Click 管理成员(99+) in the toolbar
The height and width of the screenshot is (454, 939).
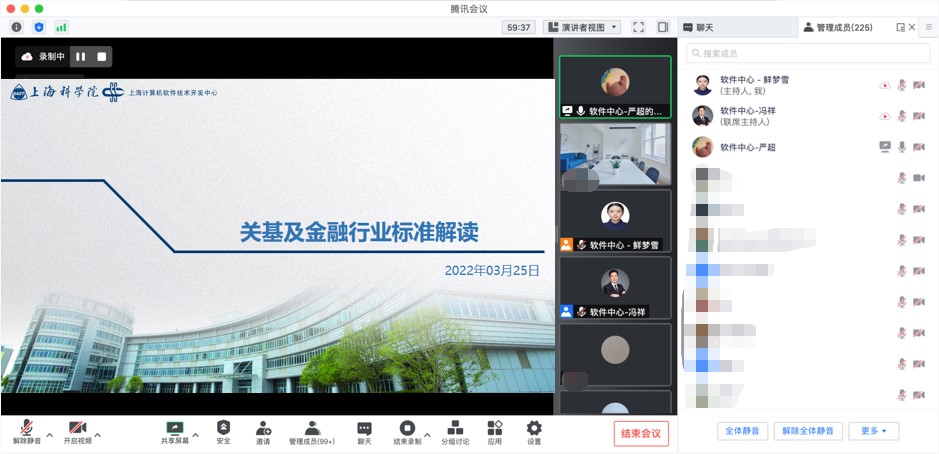point(312,432)
